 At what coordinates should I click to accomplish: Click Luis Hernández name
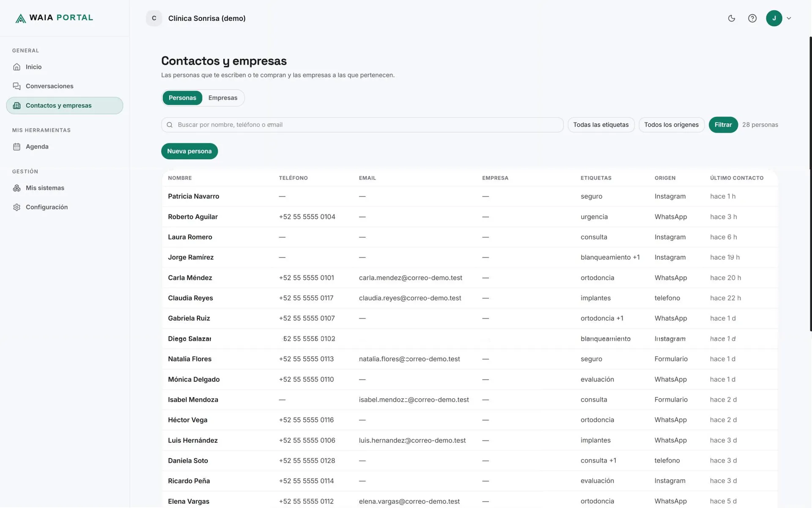tap(193, 440)
